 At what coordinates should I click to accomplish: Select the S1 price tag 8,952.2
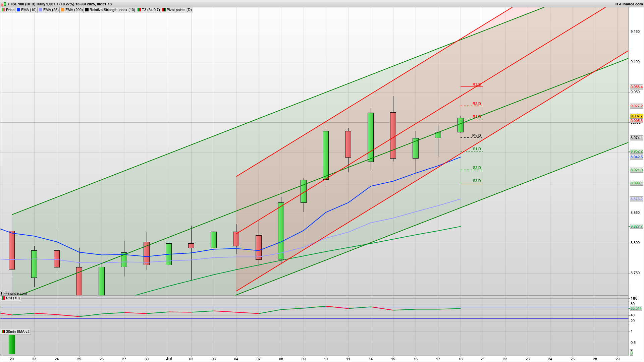pyautogui.click(x=636, y=151)
